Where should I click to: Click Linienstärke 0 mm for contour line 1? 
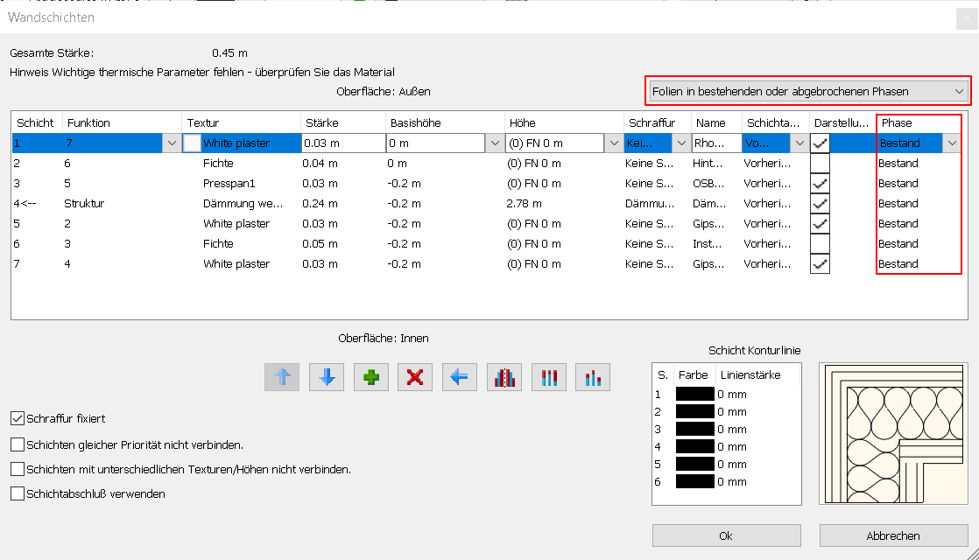coord(732,394)
